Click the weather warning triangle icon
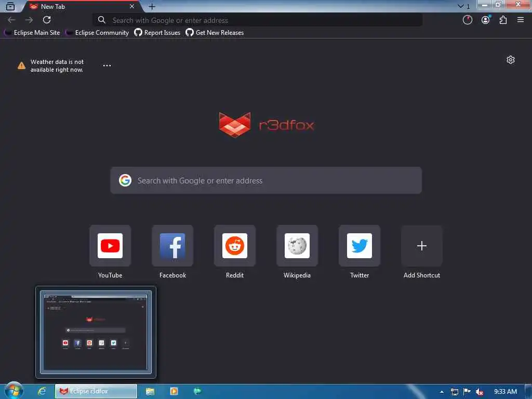 [21, 65]
